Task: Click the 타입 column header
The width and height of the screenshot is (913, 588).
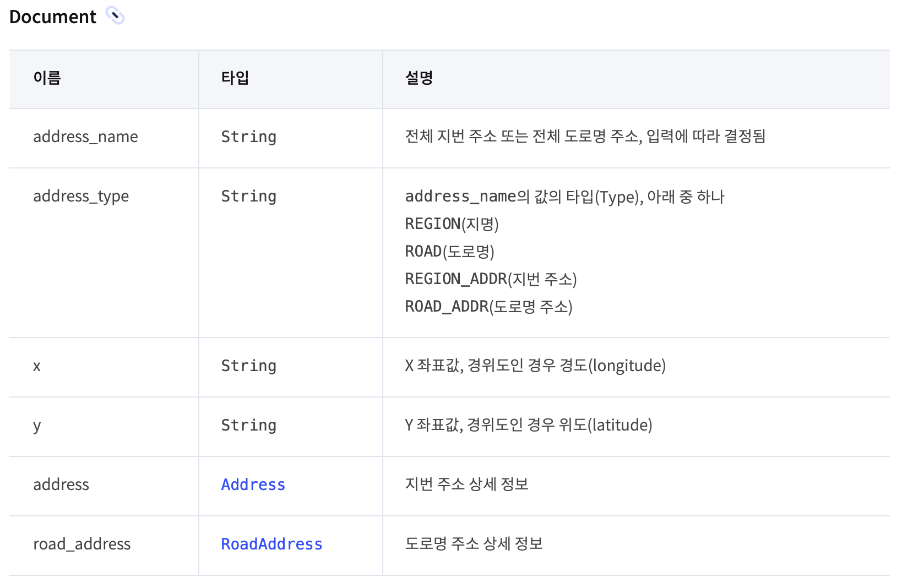Action: tap(235, 78)
